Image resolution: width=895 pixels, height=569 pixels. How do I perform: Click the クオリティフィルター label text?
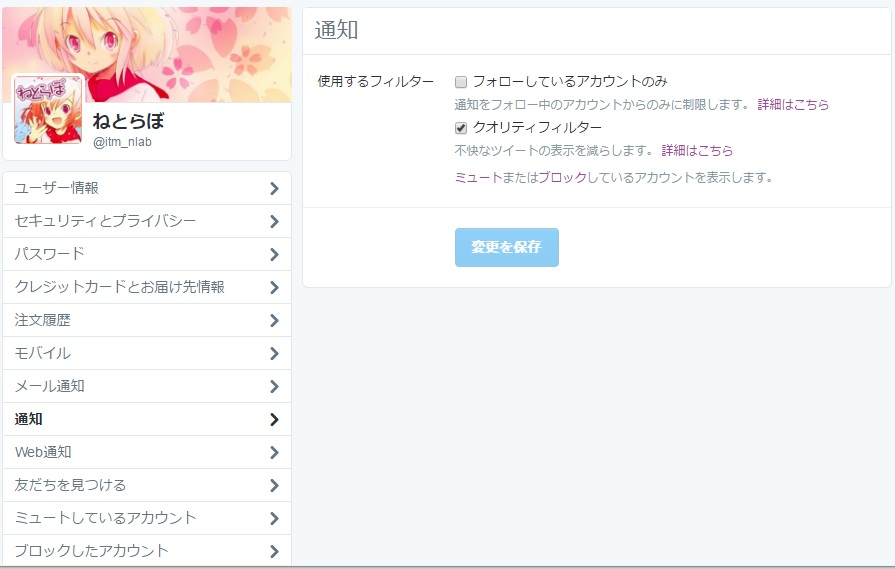coord(537,127)
